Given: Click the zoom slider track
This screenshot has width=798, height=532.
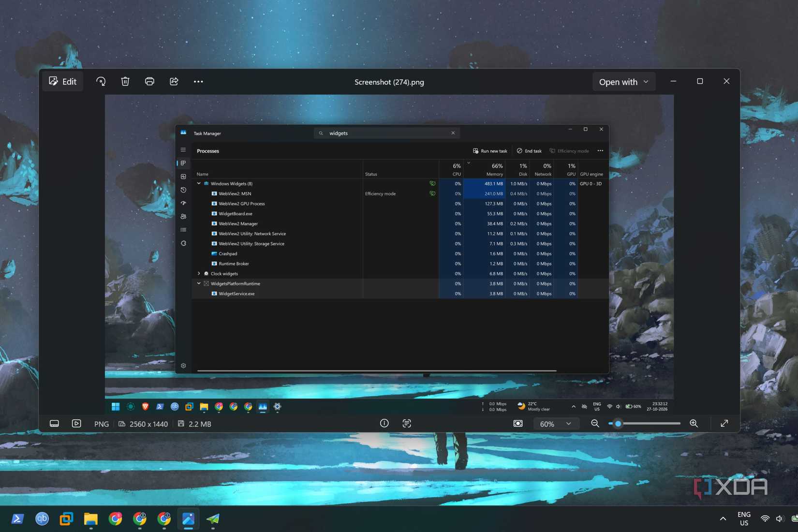Looking at the screenshot, I should coord(645,424).
